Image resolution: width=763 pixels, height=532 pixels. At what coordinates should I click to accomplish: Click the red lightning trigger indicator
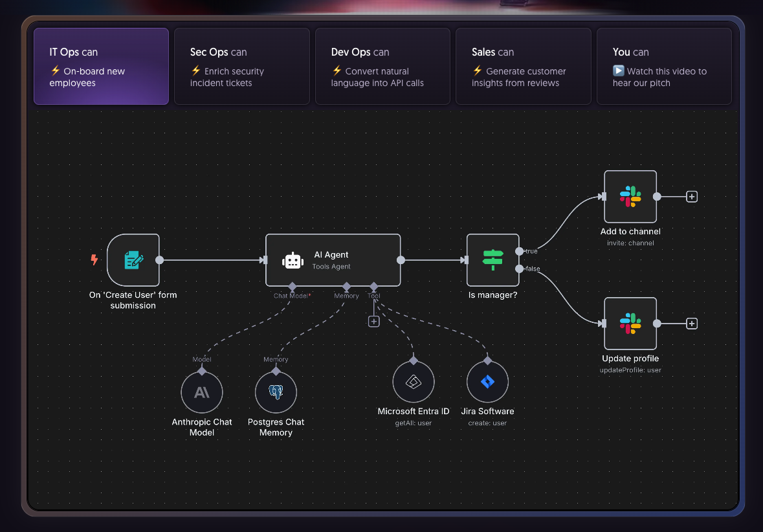click(94, 259)
